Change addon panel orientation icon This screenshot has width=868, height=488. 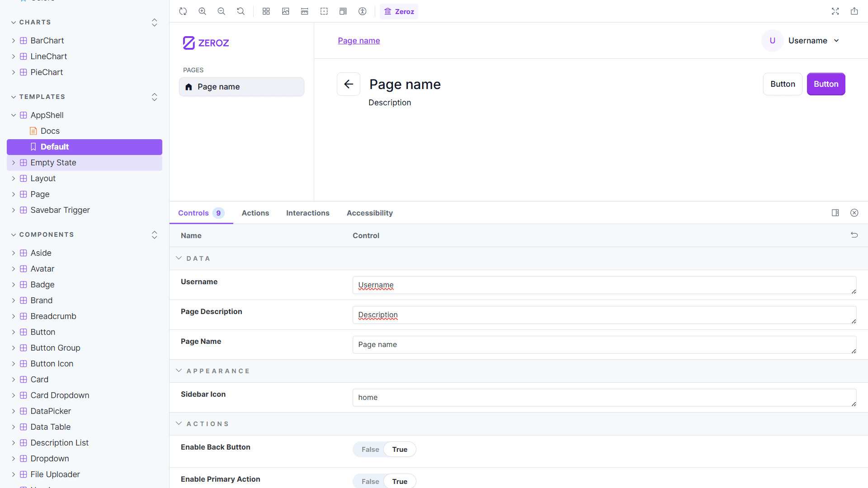click(x=835, y=213)
